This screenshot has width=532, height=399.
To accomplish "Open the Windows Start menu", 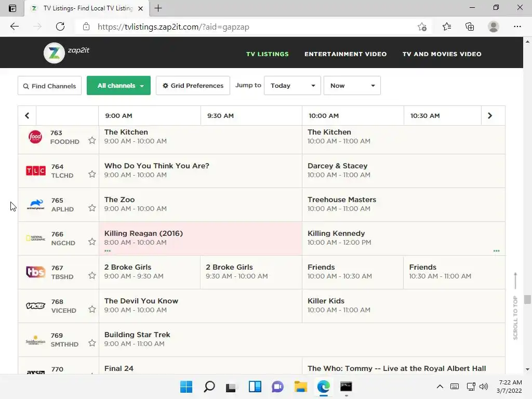I will (x=186, y=387).
